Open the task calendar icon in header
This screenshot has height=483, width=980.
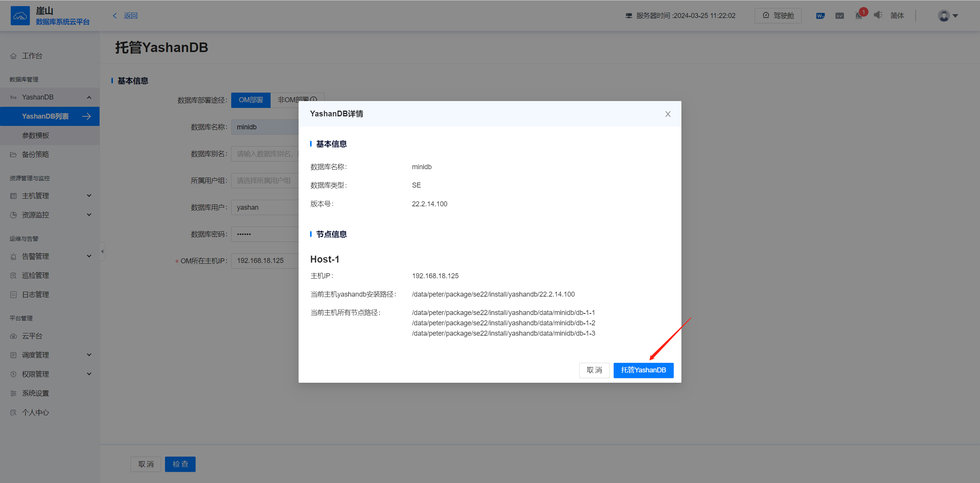point(840,16)
